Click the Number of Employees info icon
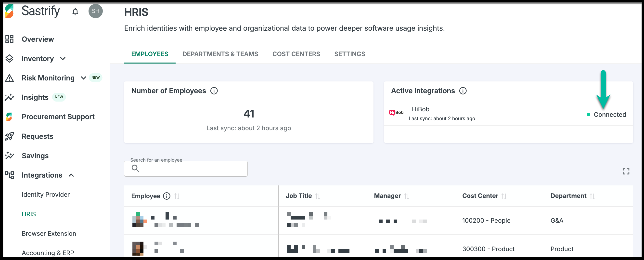Image resolution: width=644 pixels, height=260 pixels. coord(214,91)
